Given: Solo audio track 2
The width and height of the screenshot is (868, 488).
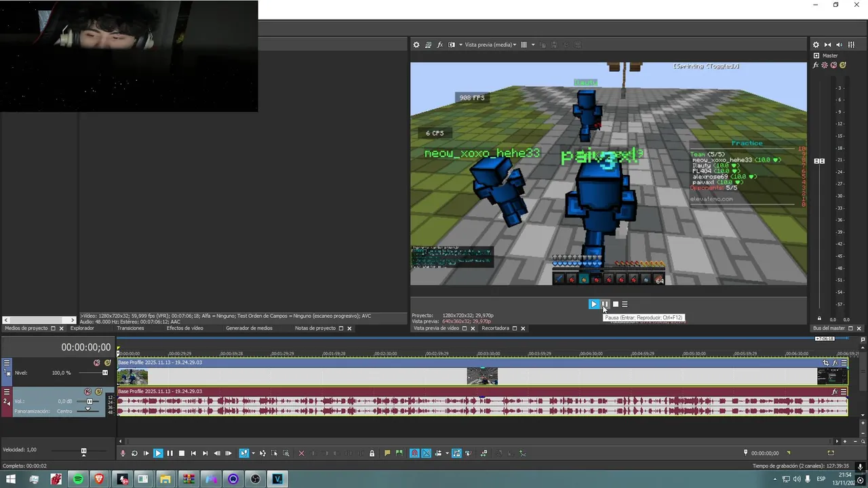Looking at the screenshot, I should tap(98, 392).
